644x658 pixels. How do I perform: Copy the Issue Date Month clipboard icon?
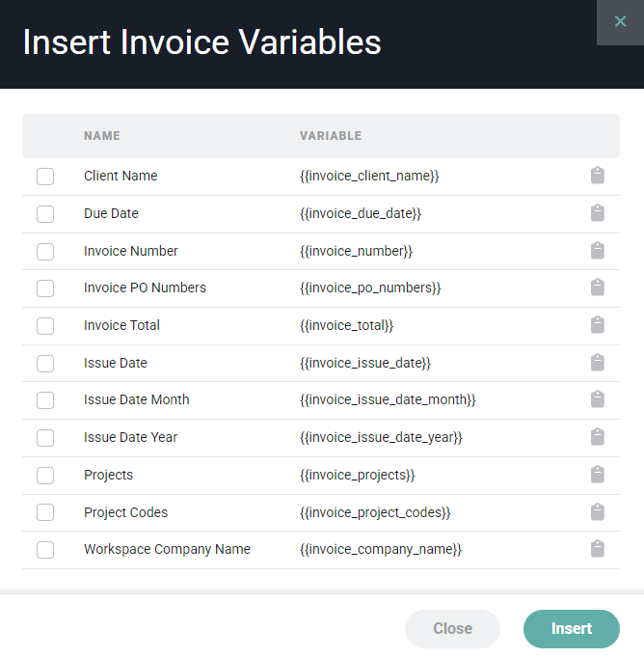[x=597, y=399]
